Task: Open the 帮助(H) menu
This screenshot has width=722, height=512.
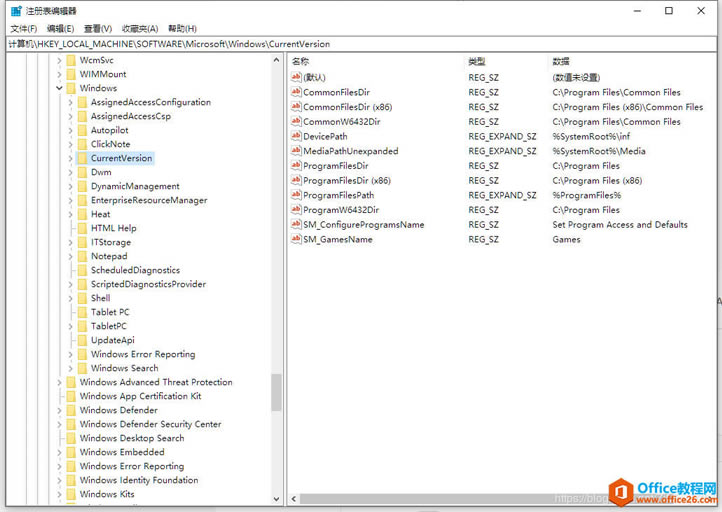Action: [x=182, y=29]
